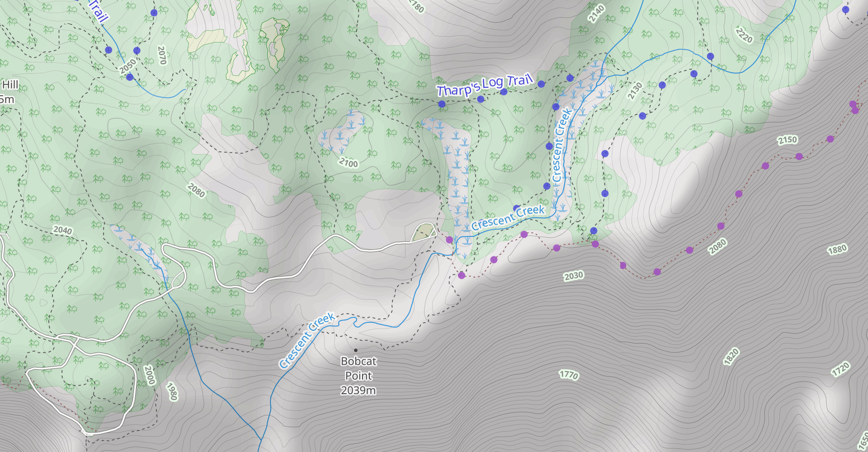Screen dimensions: 868x452
Task: Click the 2130 contour label
Action: pyautogui.click(x=635, y=90)
